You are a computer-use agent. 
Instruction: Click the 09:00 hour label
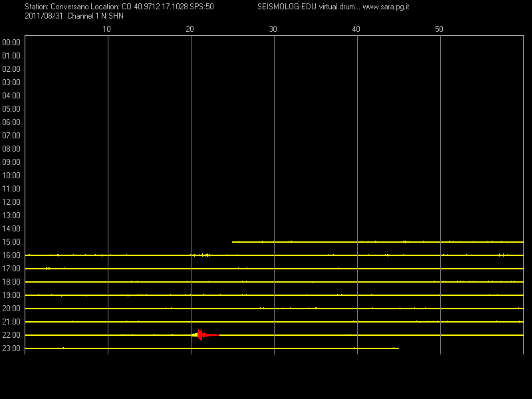(x=11, y=162)
